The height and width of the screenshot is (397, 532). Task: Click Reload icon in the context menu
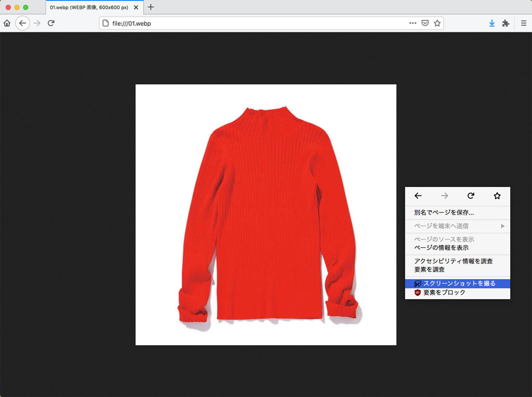(471, 196)
